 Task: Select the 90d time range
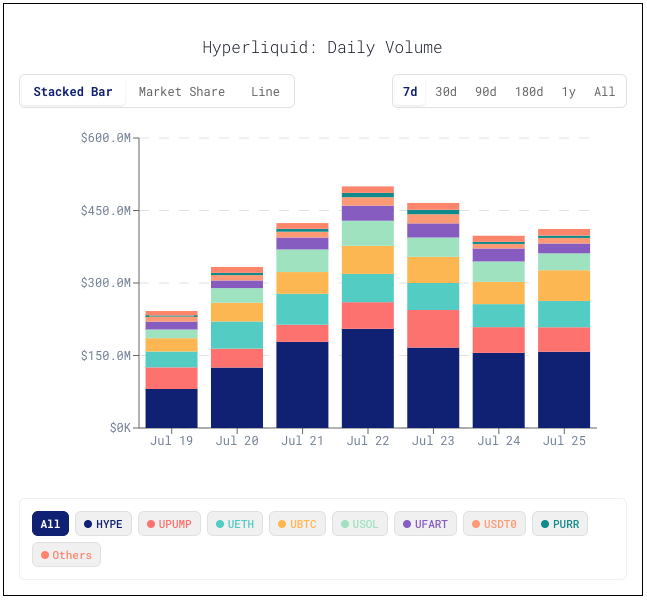(485, 91)
